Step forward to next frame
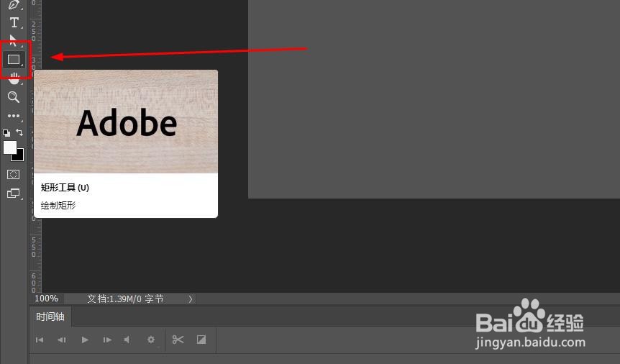 click(x=107, y=340)
